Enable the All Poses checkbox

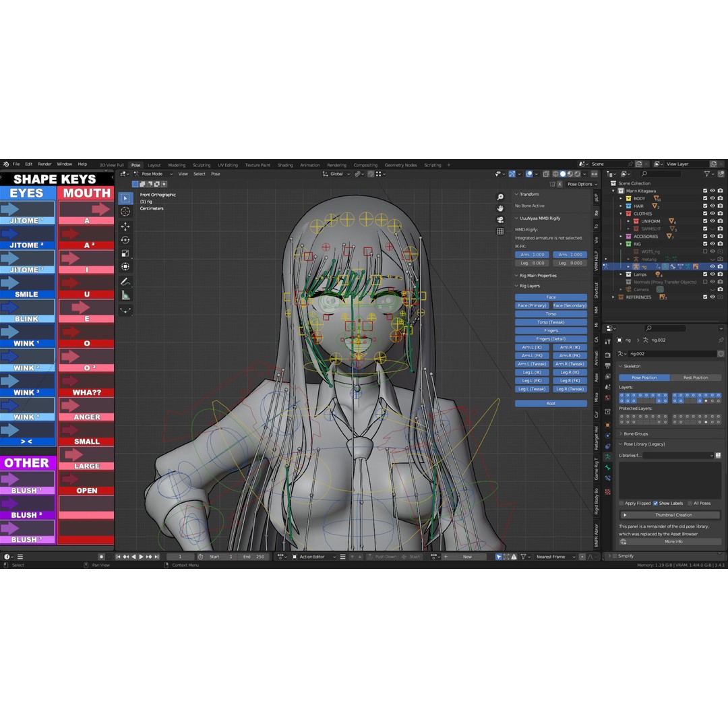tap(690, 504)
